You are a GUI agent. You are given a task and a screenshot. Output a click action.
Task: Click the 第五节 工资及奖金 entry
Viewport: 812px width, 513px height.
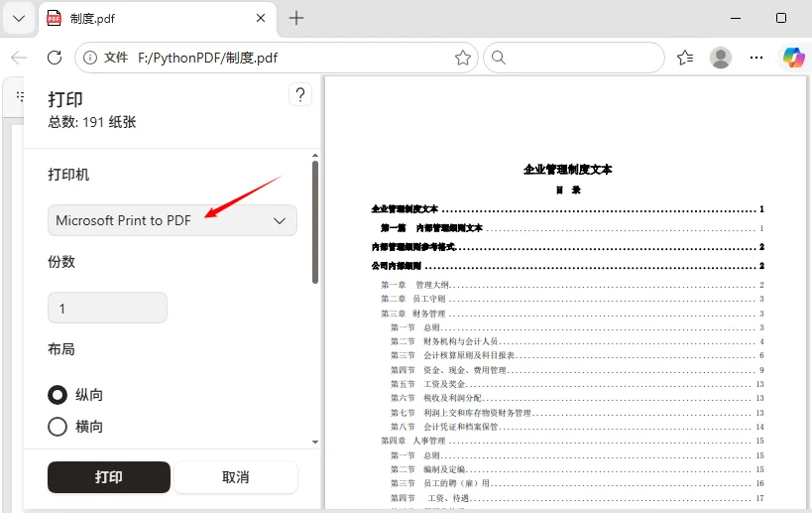click(577, 384)
